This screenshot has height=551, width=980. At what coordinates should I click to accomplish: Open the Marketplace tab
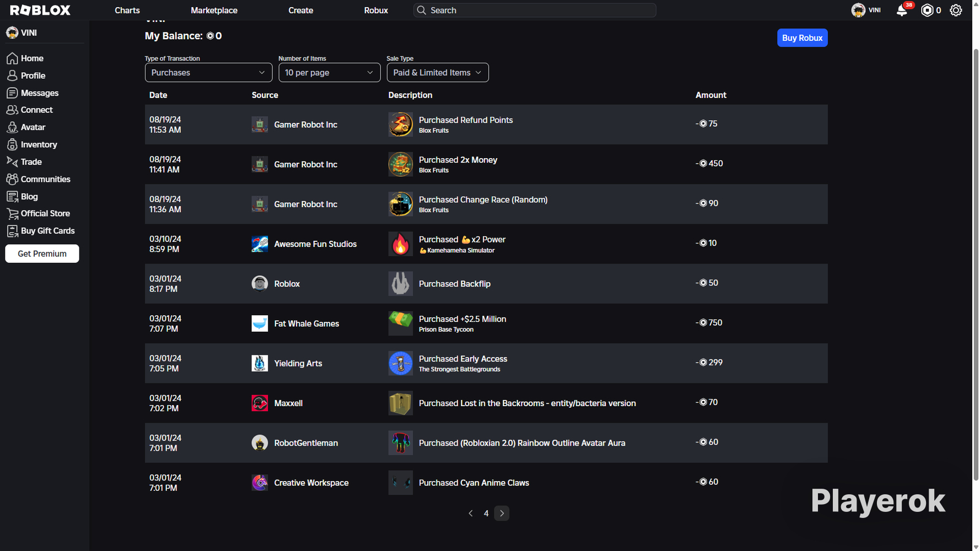tap(214, 10)
